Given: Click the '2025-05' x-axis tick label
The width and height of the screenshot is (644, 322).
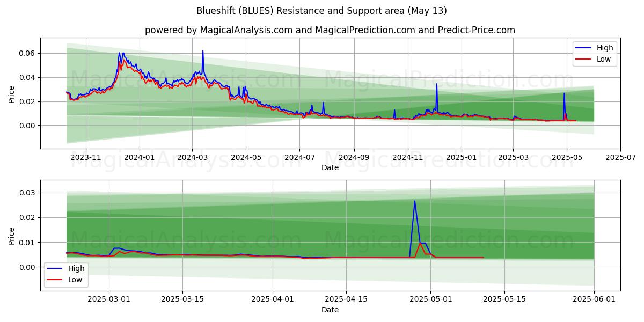Looking at the screenshot, I should pos(567,157).
